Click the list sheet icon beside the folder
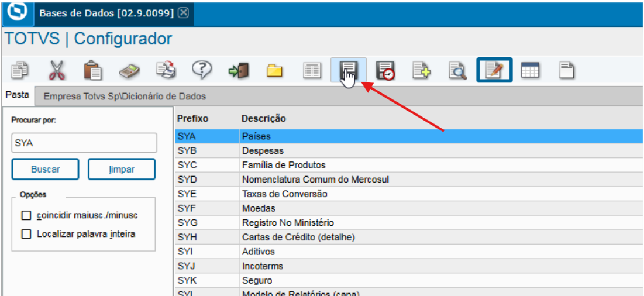This screenshot has height=296, width=644. (312, 71)
